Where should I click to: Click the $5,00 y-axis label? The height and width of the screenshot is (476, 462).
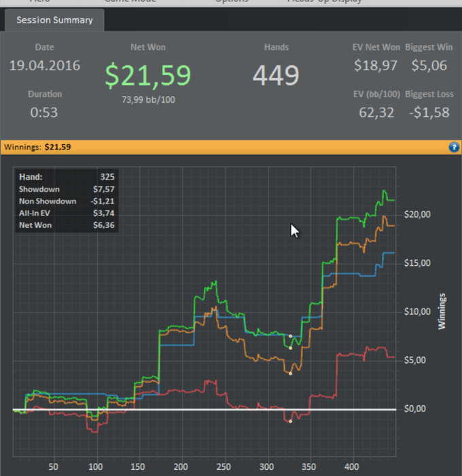tap(415, 360)
